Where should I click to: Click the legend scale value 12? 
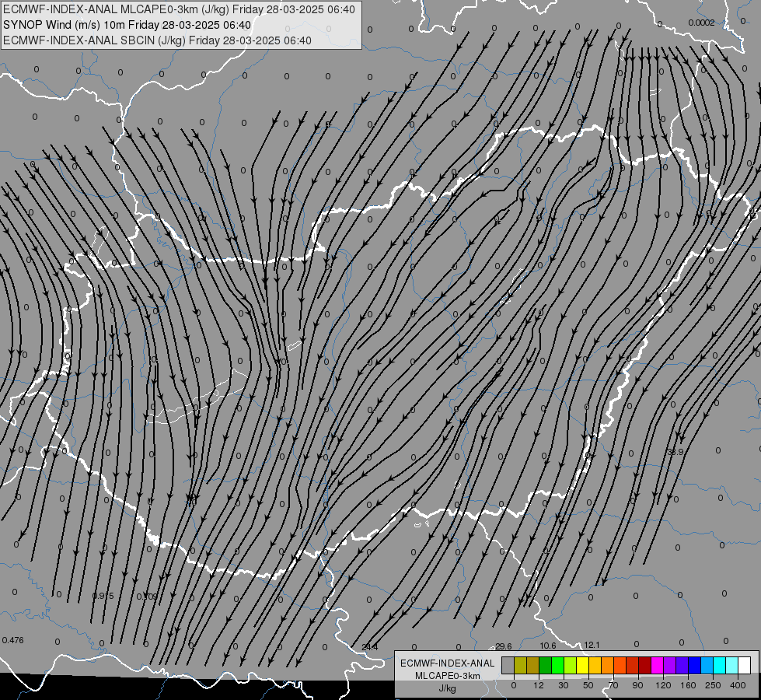click(x=539, y=685)
